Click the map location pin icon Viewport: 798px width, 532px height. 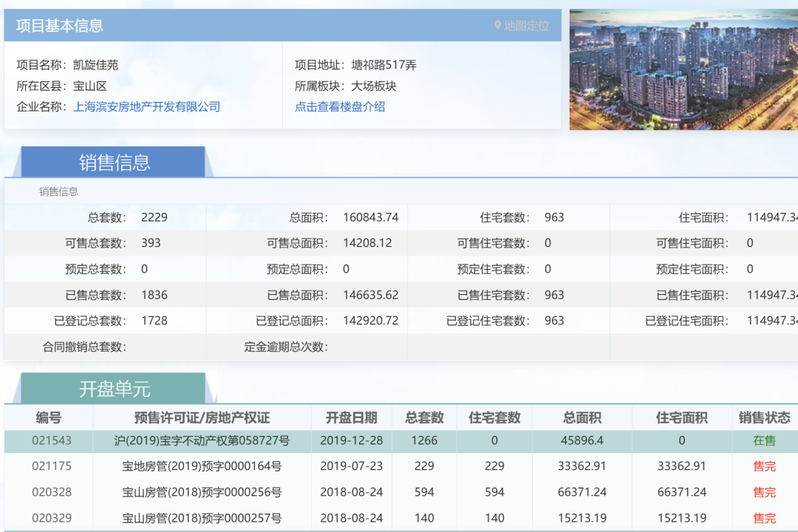pyautogui.click(x=497, y=26)
